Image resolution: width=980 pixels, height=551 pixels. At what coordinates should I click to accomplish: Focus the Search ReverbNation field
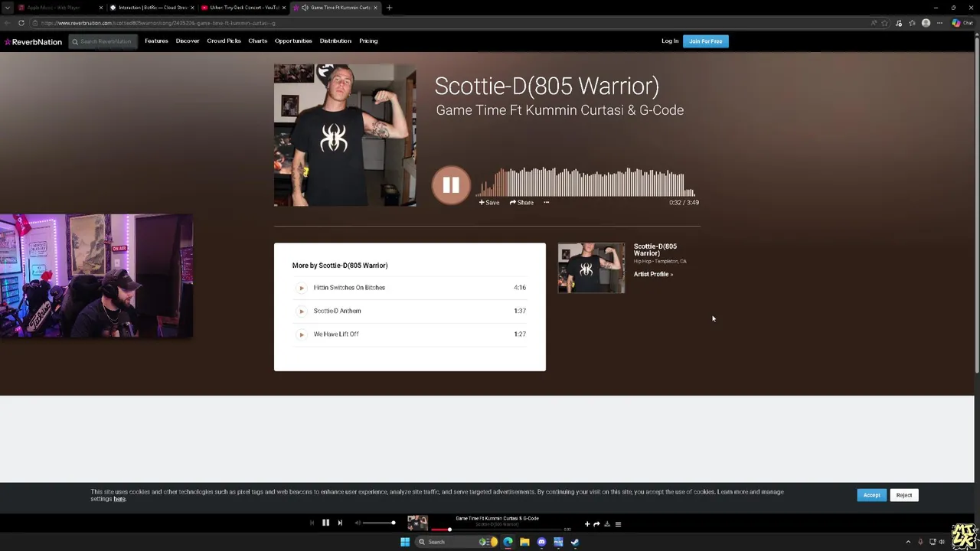(103, 41)
